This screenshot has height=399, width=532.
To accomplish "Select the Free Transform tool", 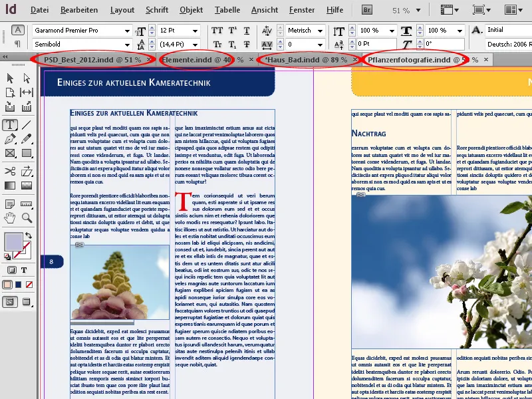I will (27, 171).
